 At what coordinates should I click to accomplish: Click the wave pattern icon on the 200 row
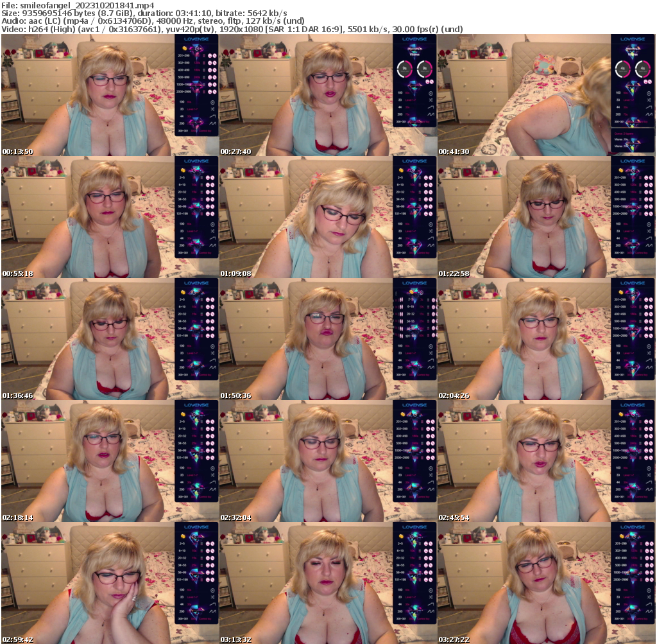coord(212,123)
